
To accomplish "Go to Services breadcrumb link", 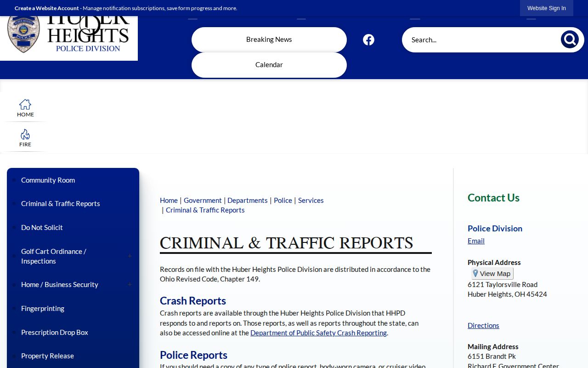I will (311, 200).
